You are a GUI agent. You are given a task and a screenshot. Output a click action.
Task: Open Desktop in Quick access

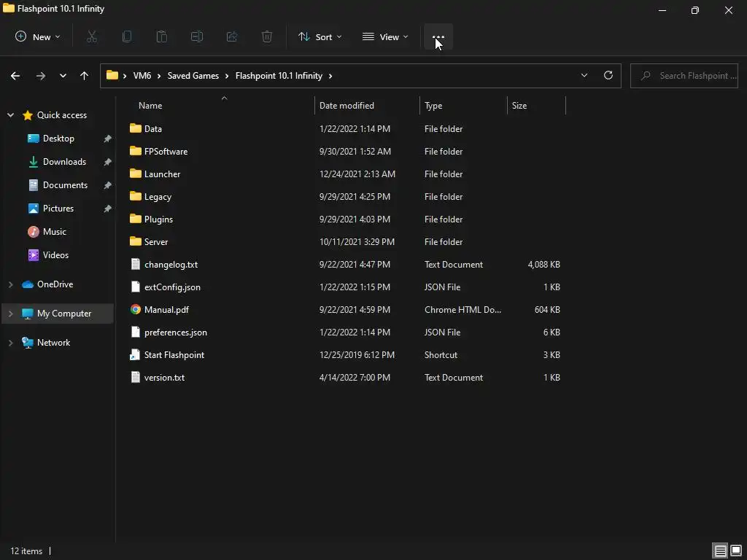[x=58, y=139]
